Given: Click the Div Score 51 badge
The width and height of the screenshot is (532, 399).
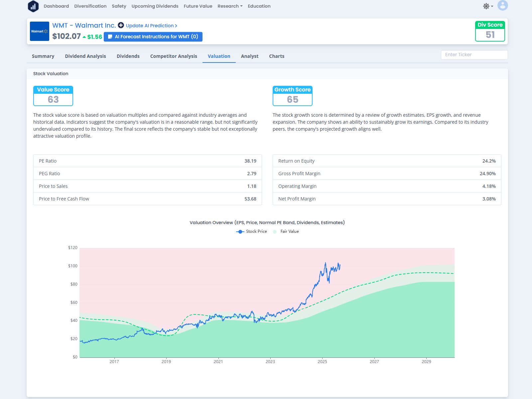Looking at the screenshot, I should click(x=490, y=31).
